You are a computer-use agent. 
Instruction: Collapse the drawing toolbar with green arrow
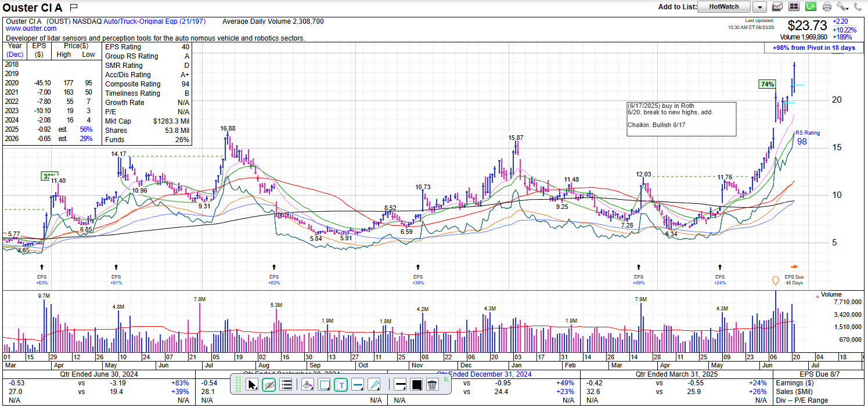(x=446, y=379)
